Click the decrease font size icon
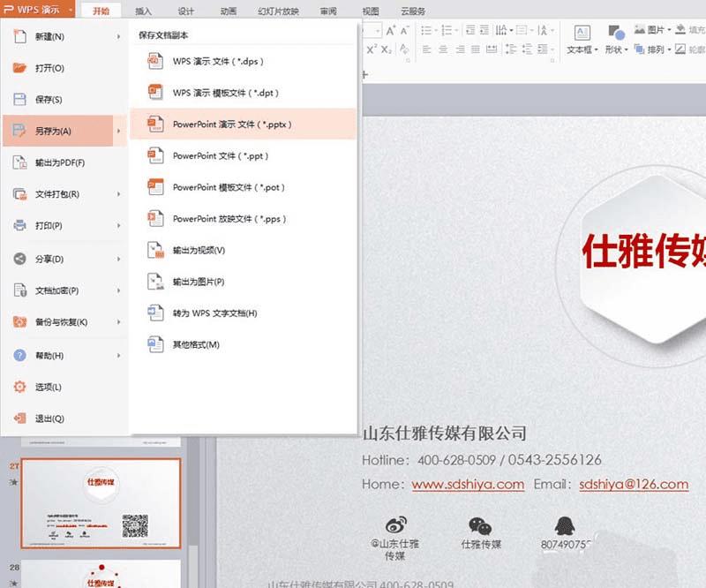The image size is (706, 588). [404, 31]
